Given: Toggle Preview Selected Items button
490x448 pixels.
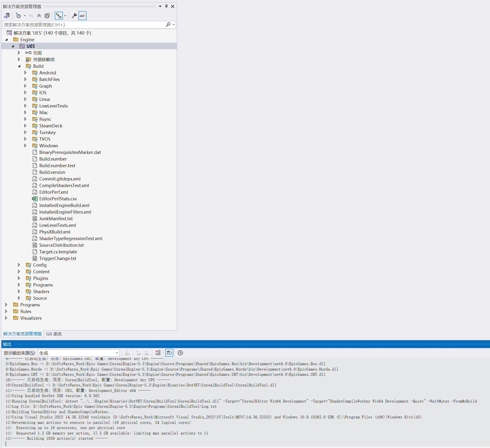Looking at the screenshot, I should click(x=82, y=16).
